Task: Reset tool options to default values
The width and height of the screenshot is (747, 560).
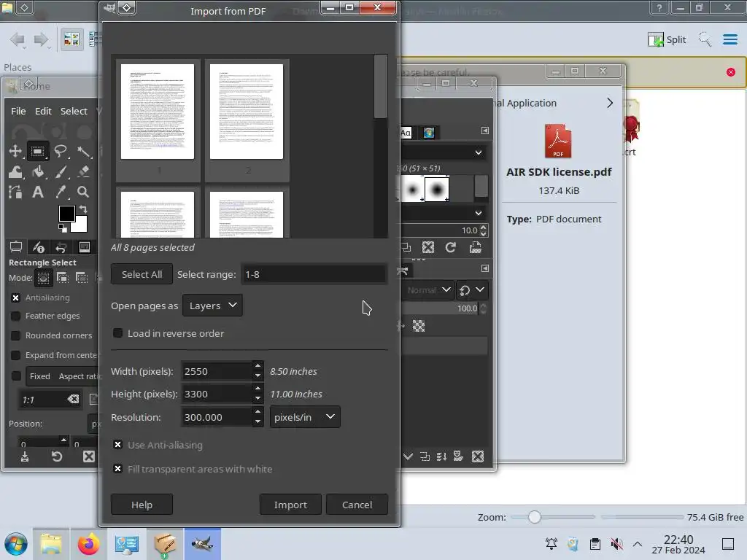Action: tap(57, 456)
